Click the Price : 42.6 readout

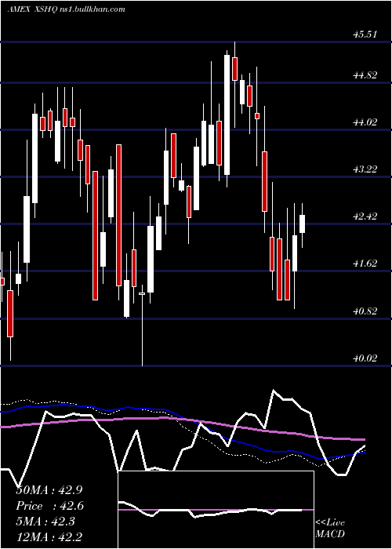coord(50,506)
